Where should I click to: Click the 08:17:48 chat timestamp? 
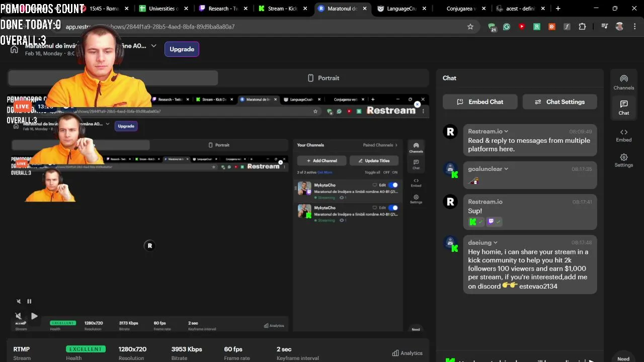[582, 242]
